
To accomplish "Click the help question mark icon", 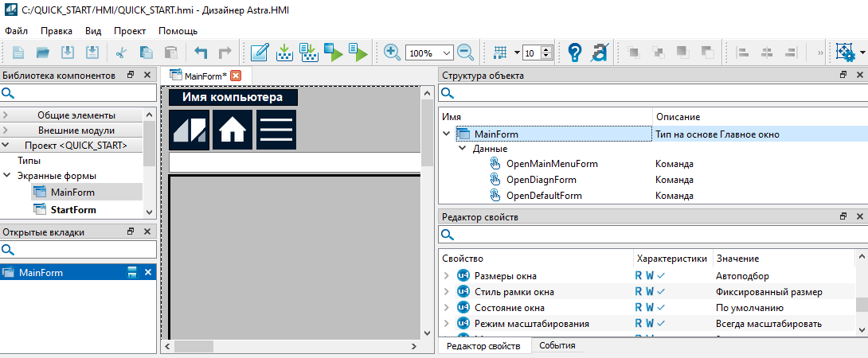I will point(574,53).
